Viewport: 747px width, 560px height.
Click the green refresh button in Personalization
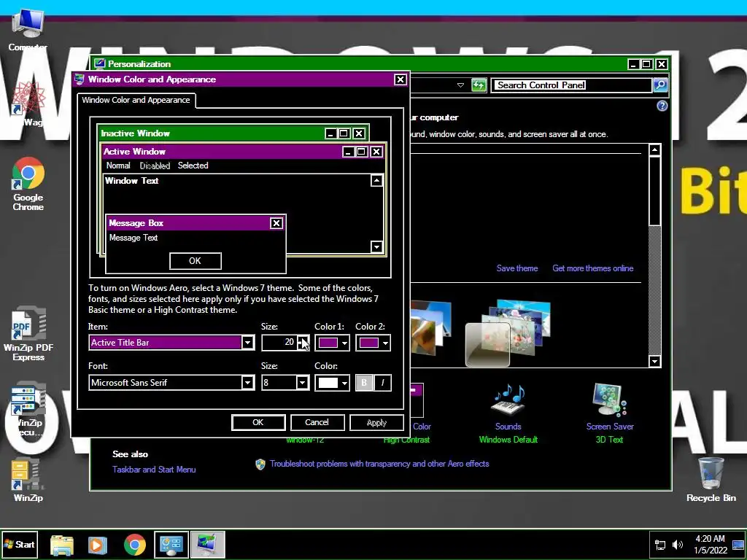pyautogui.click(x=479, y=85)
